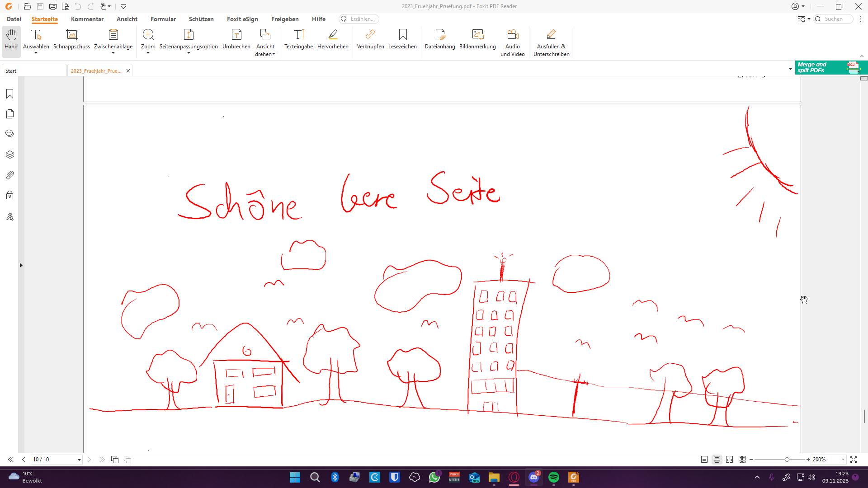Open the Kommentar ribbon tab
The image size is (868, 488).
87,19
